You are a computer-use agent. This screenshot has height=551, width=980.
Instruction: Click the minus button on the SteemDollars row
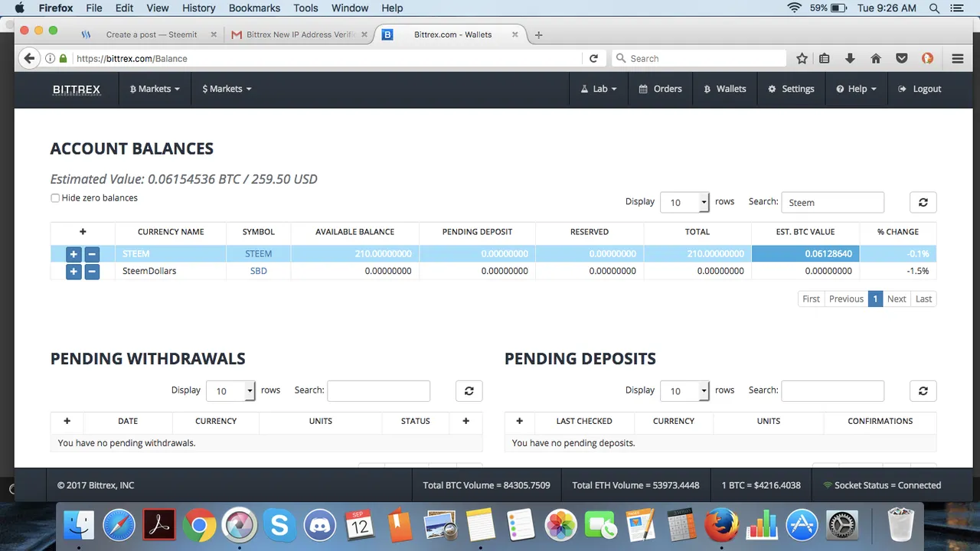[92, 271]
